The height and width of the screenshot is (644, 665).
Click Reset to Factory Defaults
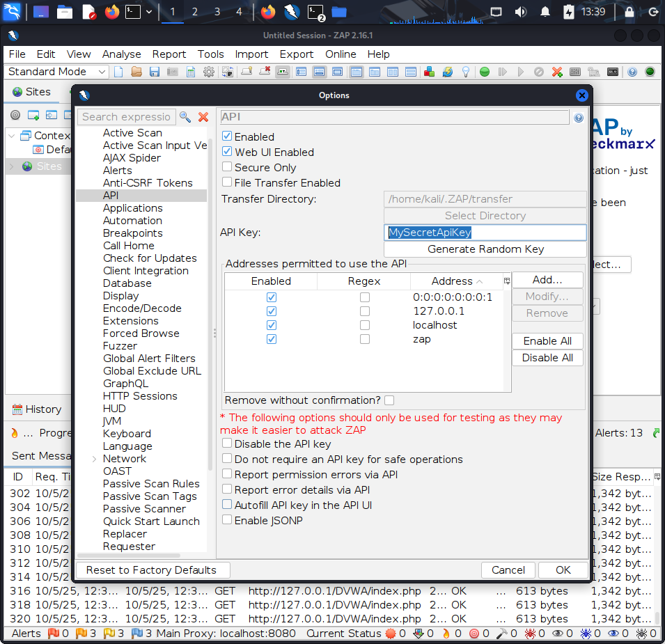tap(151, 570)
